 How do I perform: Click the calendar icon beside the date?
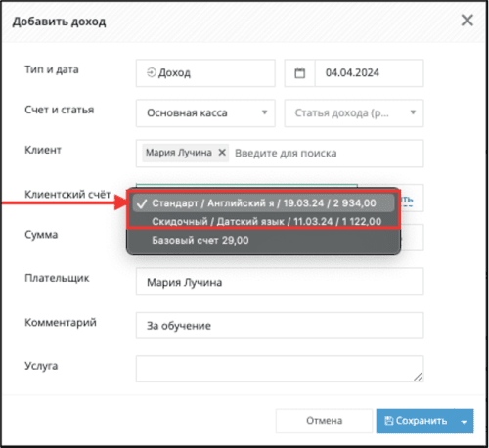299,73
